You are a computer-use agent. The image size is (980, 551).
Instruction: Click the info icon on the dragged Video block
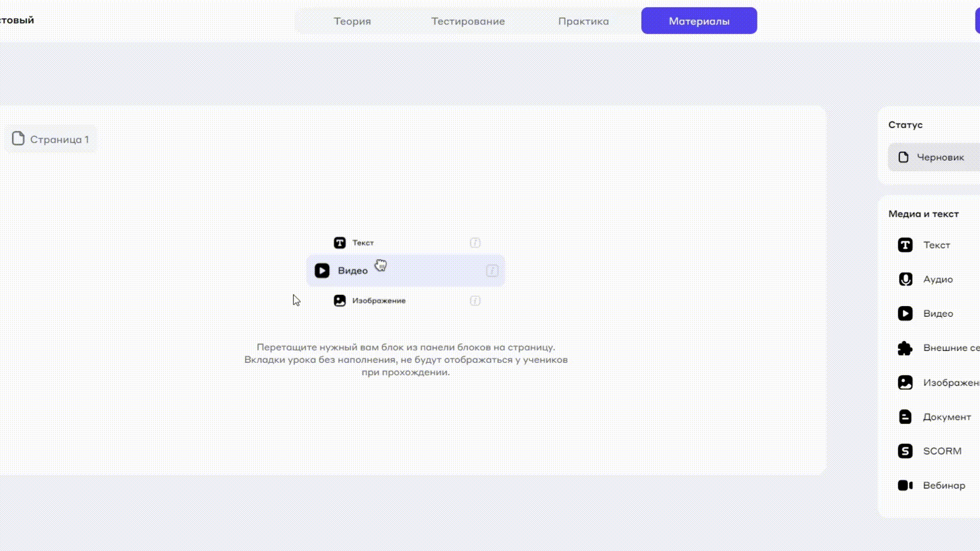pyautogui.click(x=492, y=271)
